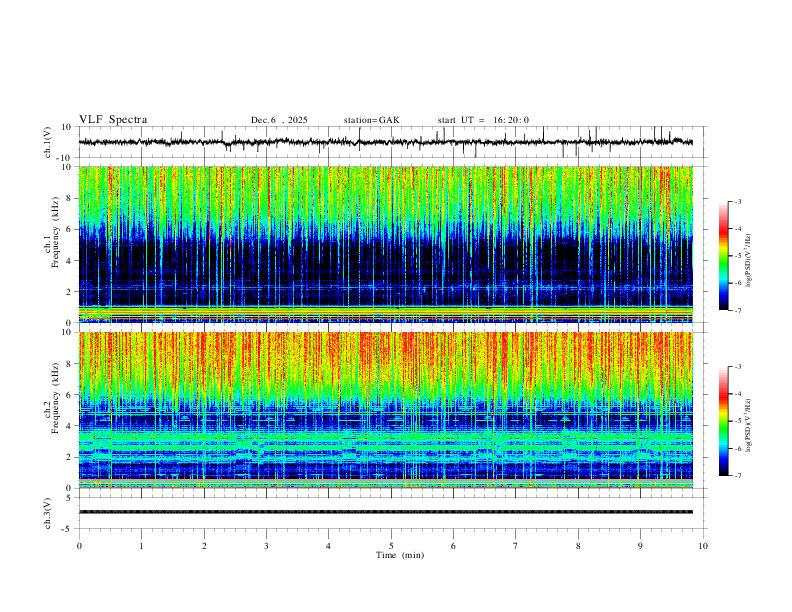Click the log(PSD) label beside ch.1 colorbar

tap(748, 261)
